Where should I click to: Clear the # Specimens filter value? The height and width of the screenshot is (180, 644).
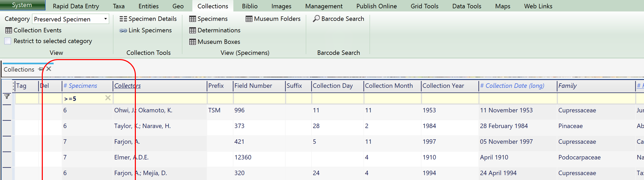click(x=108, y=98)
